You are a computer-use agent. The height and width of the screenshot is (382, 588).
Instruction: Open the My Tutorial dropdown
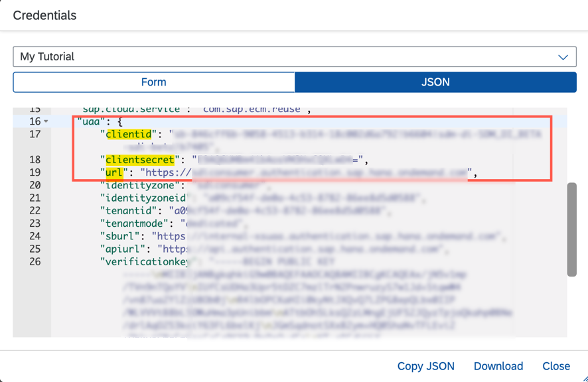pos(295,56)
